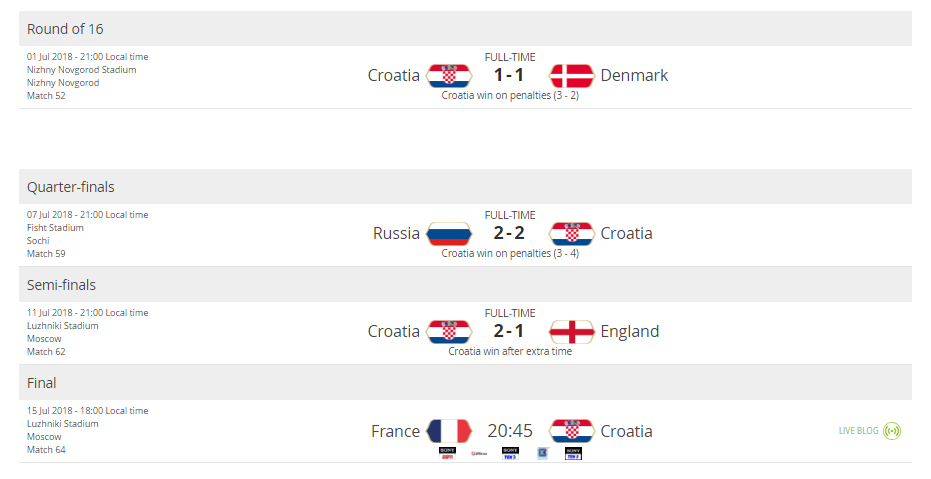Open the Croatia 2-1 England score
Viewport: 931px width, 479px height.
pos(509,331)
